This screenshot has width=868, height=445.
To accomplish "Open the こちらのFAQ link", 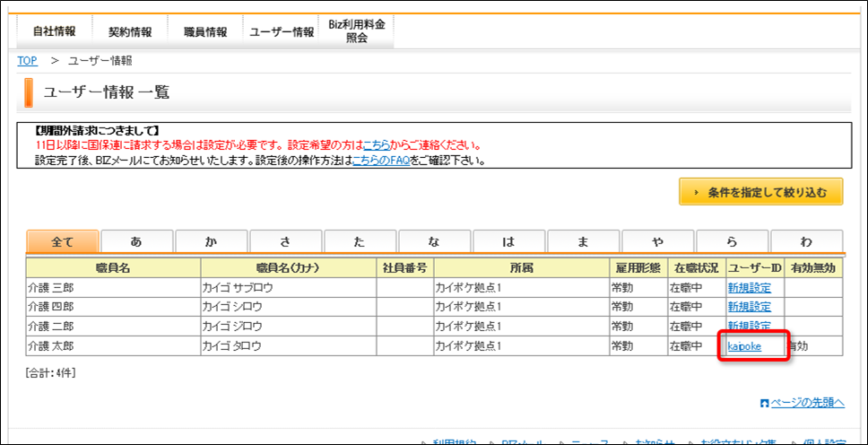I will pyautogui.click(x=381, y=161).
